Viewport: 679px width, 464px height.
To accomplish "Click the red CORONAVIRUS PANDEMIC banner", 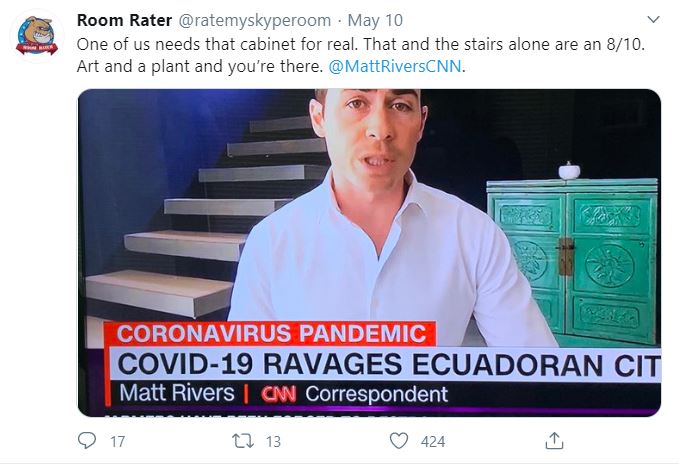I will [270, 334].
